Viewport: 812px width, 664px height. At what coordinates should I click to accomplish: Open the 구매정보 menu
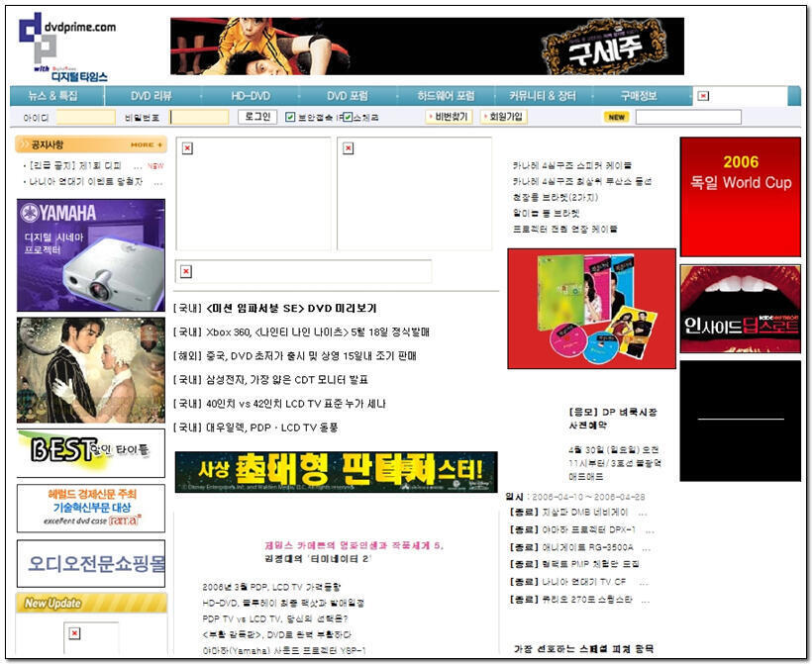tap(639, 96)
